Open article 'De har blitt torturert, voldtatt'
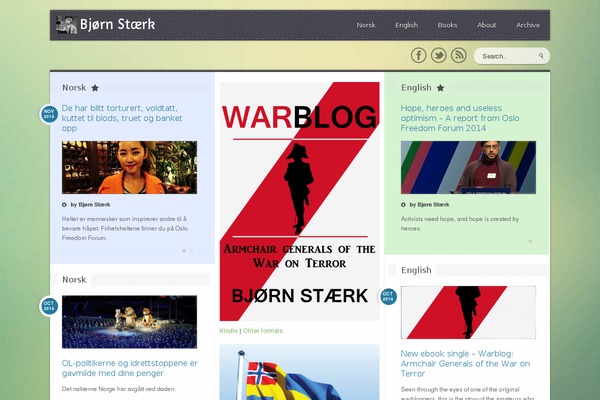This screenshot has height=400, width=600. click(122, 118)
